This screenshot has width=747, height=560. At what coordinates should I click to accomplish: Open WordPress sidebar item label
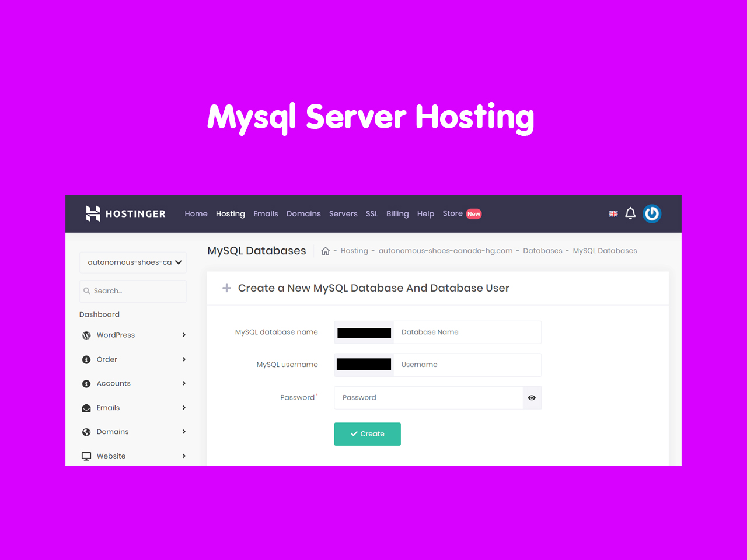point(116,335)
